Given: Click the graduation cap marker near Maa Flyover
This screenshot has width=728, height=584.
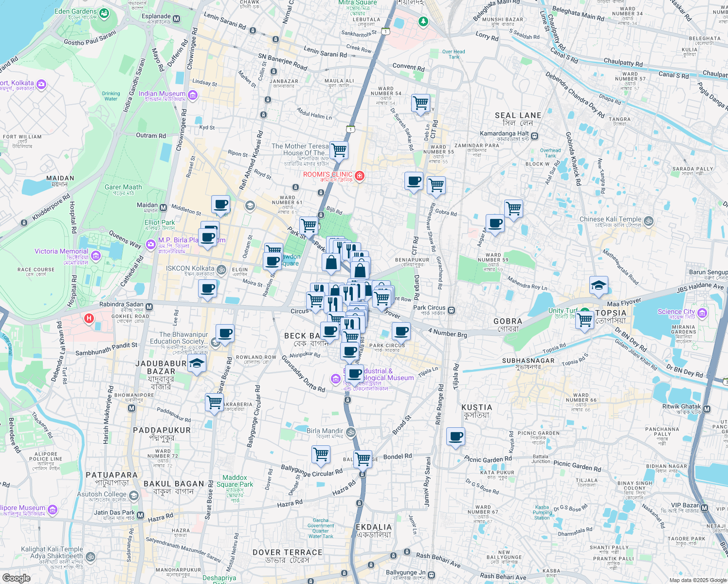Looking at the screenshot, I should pyautogui.click(x=599, y=286).
